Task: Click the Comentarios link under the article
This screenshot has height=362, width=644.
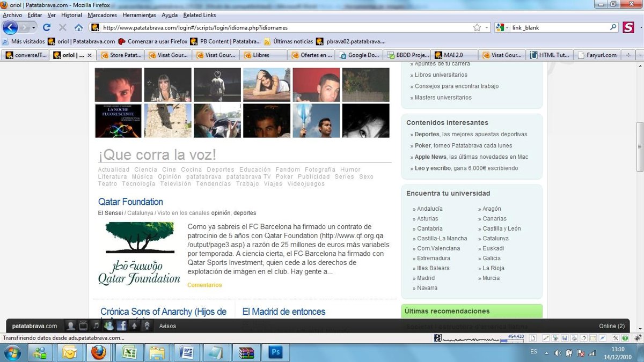Action: [204, 285]
